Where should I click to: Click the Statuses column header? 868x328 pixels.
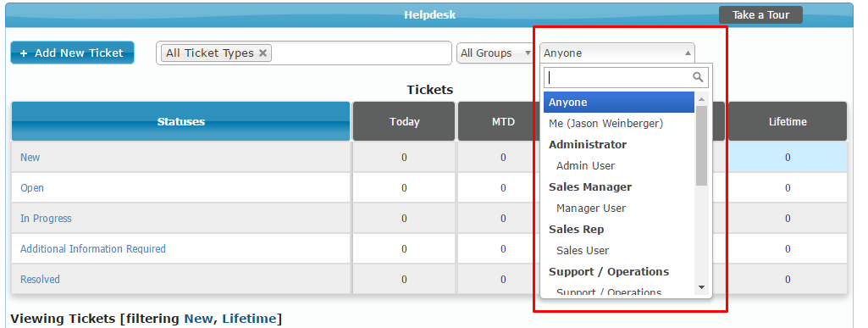181,121
